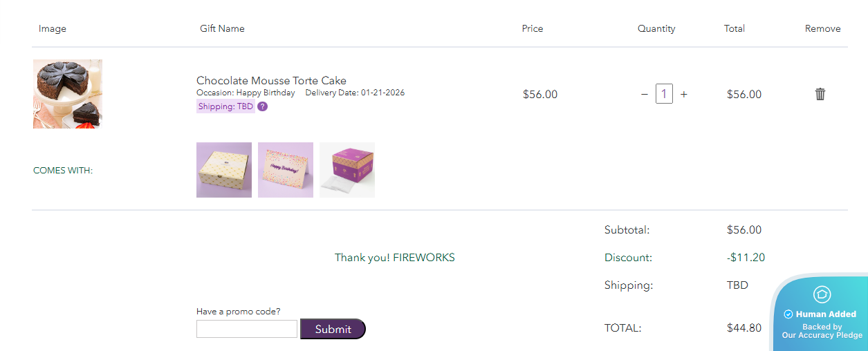This screenshot has width=868, height=351.
Task: Open the Chocolate Mousse Torte Cake image
Action: [x=68, y=94]
